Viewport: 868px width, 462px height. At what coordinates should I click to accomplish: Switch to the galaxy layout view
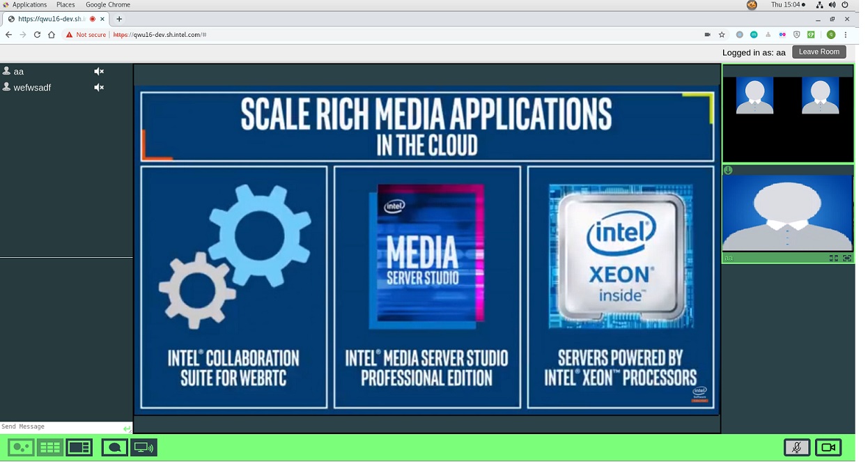[21, 447]
